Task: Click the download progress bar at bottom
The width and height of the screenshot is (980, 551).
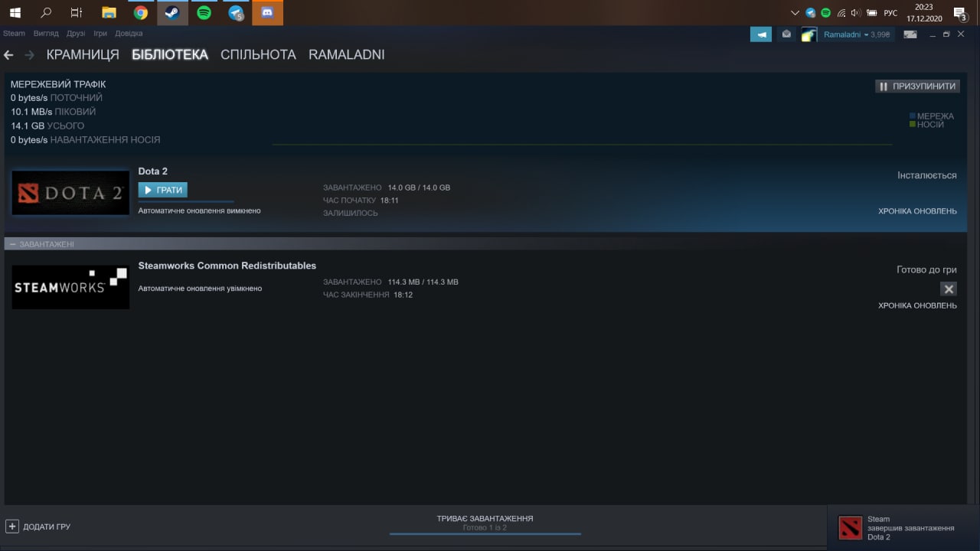Action: coord(485,534)
